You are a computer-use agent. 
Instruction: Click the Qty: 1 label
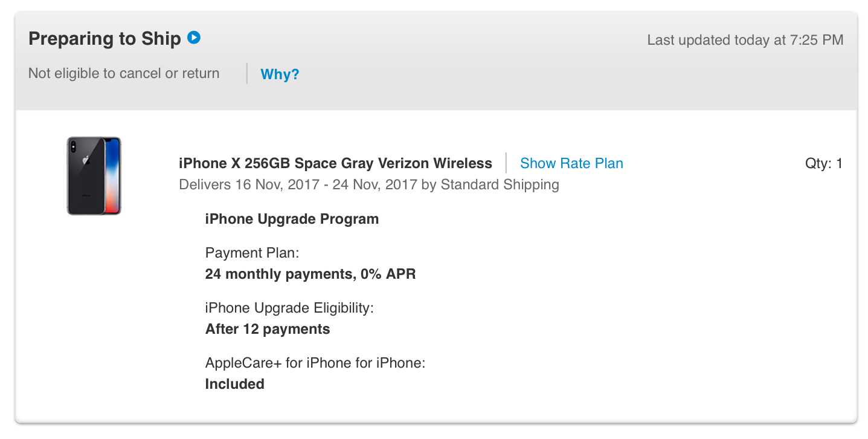pyautogui.click(x=823, y=163)
